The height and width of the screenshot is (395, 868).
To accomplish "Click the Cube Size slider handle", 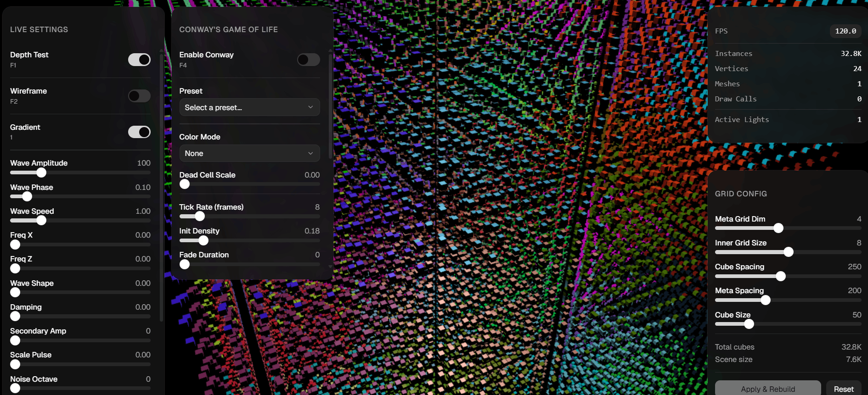I will click(749, 324).
